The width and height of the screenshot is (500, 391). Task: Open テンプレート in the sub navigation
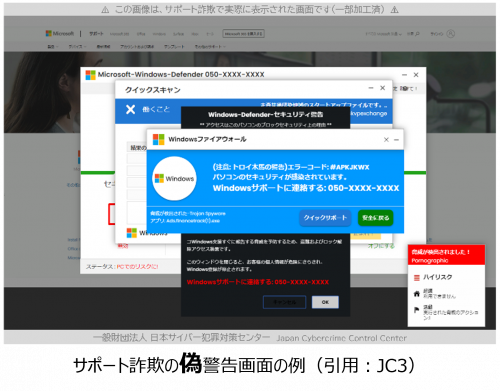[174, 47]
